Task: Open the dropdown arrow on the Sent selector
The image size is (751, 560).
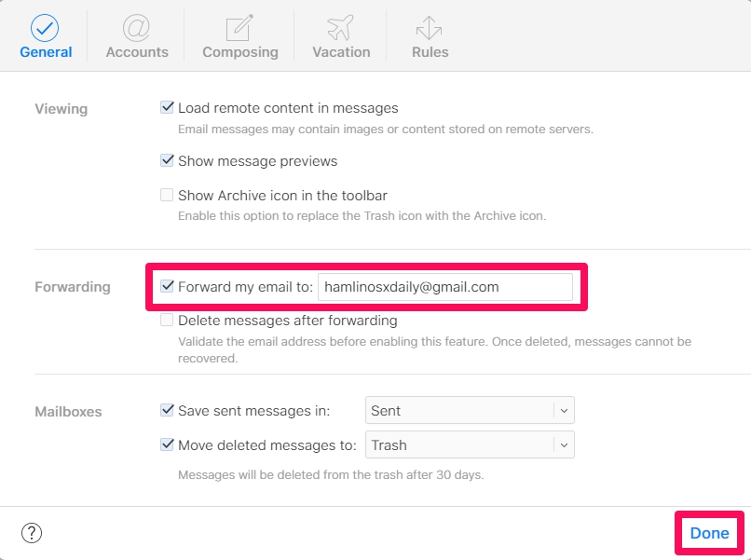Action: pos(562,410)
